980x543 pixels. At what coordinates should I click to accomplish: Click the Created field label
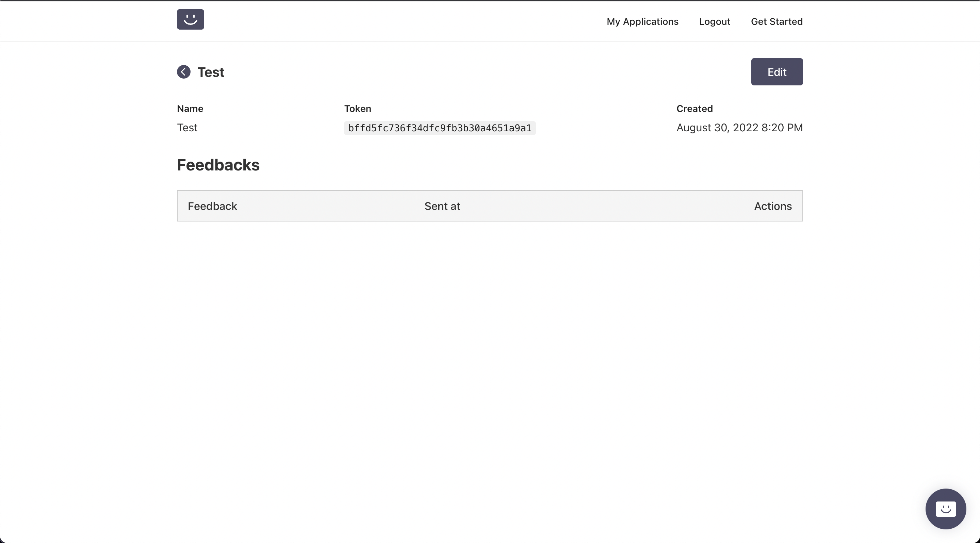[x=694, y=109]
